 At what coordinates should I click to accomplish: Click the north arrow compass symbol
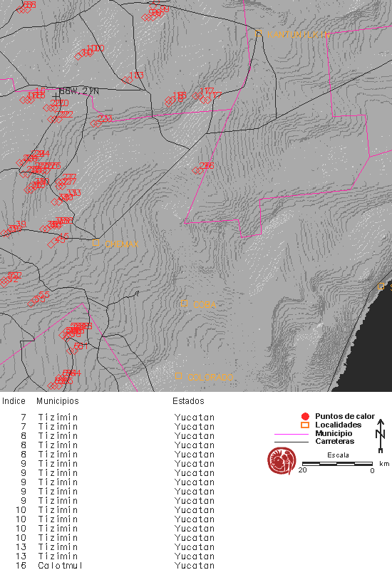point(381,435)
